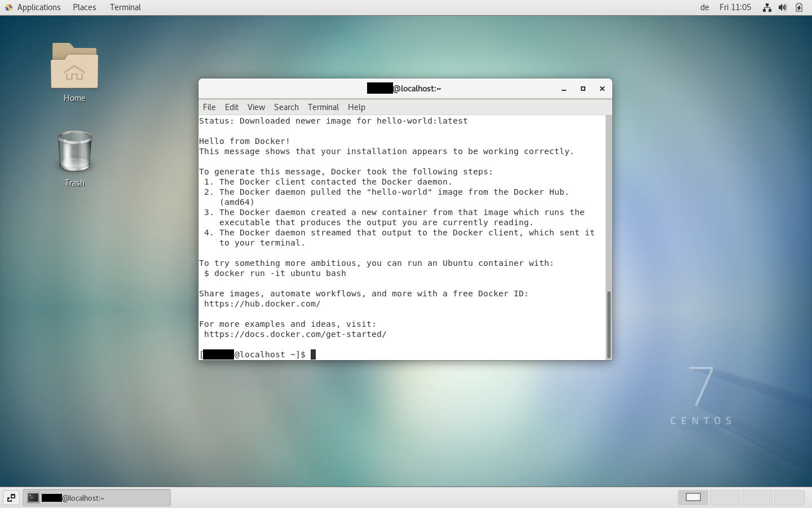Switch to the fourth workspace
The image size is (812, 508).
click(789, 497)
